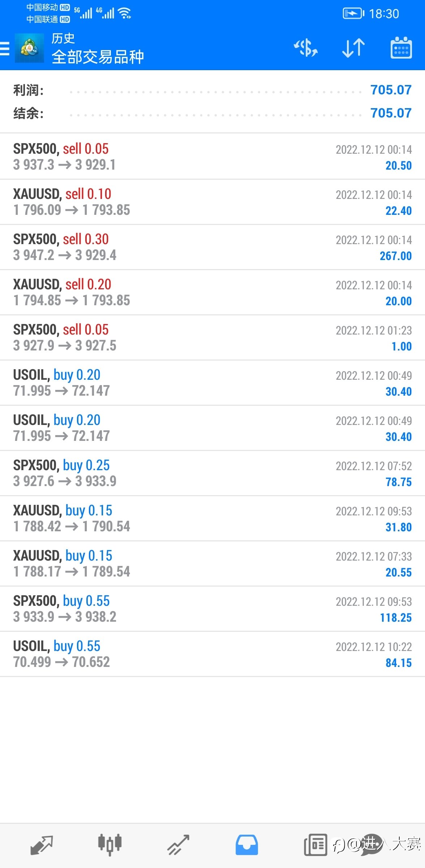Image resolution: width=425 pixels, height=868 pixels.
Task: Switch to the Chart candlestick tab
Action: pyautogui.click(x=110, y=845)
